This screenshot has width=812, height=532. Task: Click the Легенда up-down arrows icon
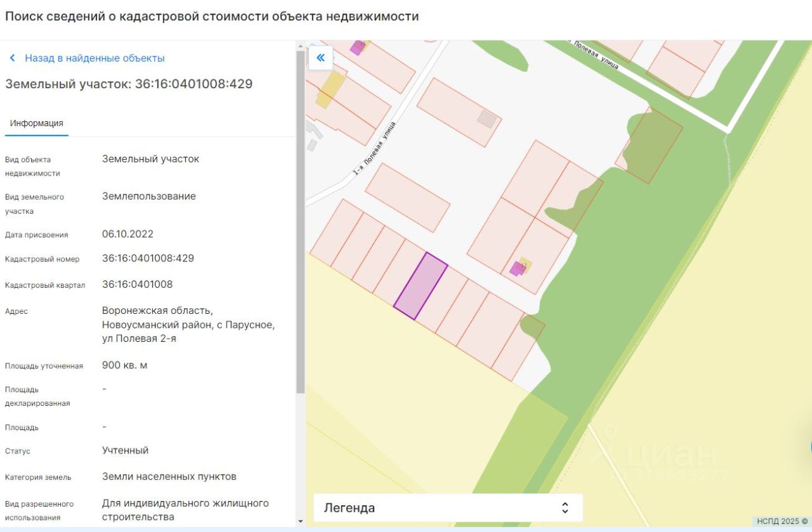pos(565,508)
